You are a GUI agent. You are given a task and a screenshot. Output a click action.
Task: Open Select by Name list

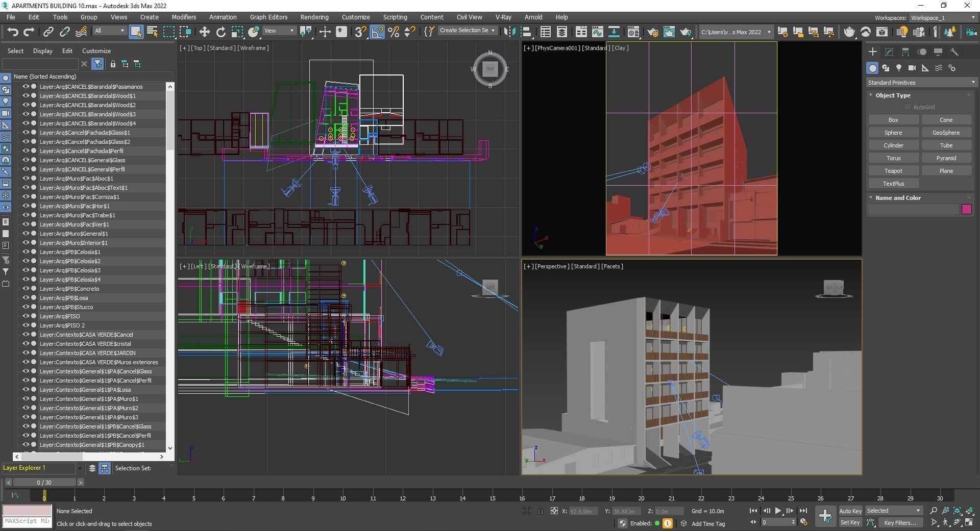[152, 32]
